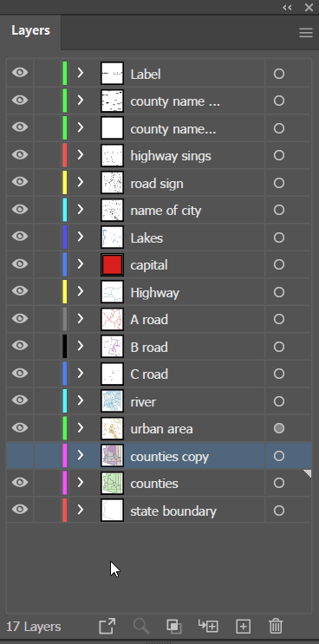
Task: Select the capital layer name
Action: pyautogui.click(x=149, y=265)
